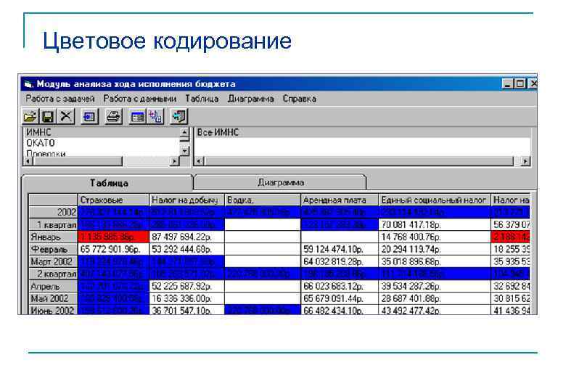This screenshot has width=566, height=392.
Task: Click the left arrow of the Все ИМНС pane scrollbar
Action: 199,161
